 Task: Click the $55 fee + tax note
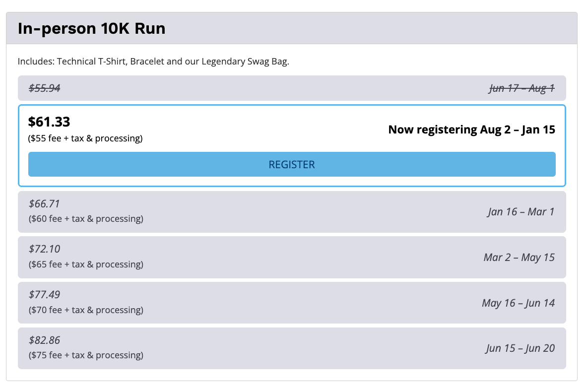point(85,138)
